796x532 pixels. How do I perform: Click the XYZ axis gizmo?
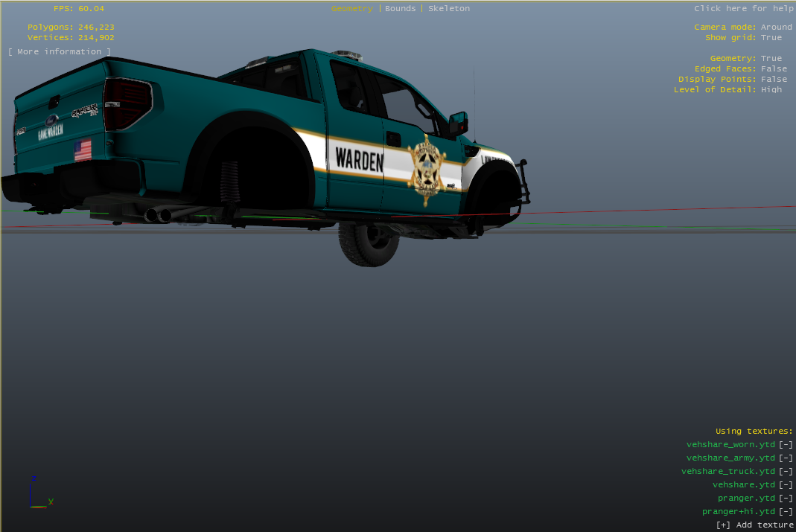tap(41, 492)
